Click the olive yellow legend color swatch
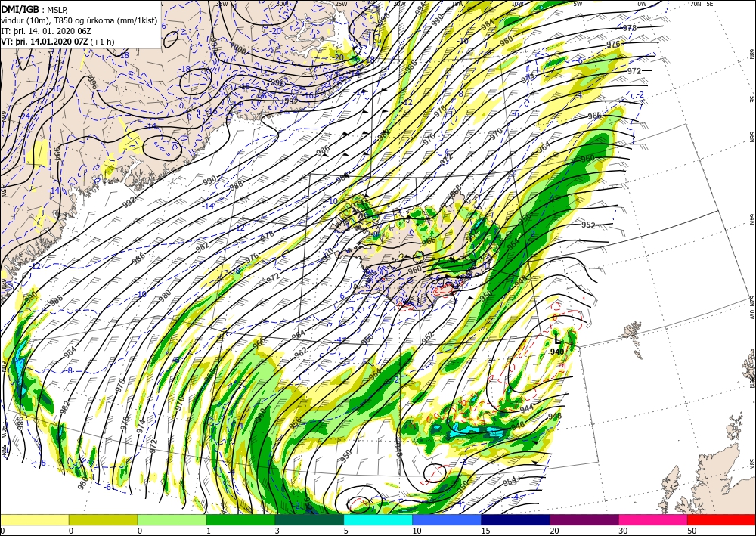The image size is (756, 536). (x=103, y=519)
